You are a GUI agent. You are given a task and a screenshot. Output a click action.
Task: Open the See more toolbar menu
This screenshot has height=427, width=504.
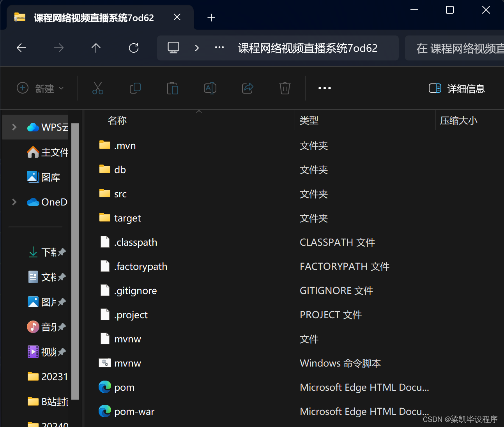325,88
